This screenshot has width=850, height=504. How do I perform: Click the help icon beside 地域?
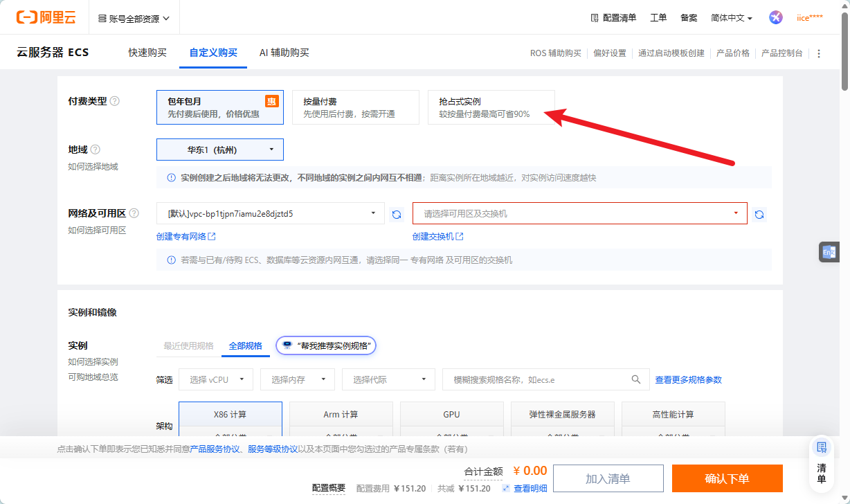point(96,150)
